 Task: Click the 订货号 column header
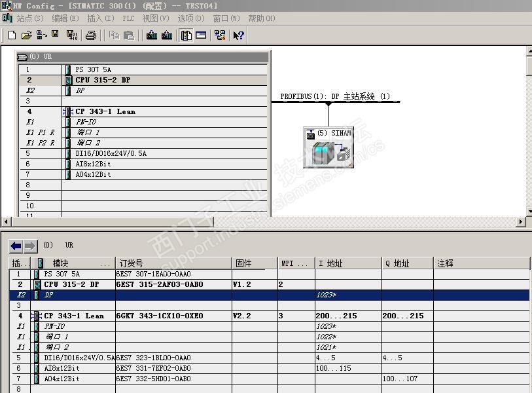point(173,263)
